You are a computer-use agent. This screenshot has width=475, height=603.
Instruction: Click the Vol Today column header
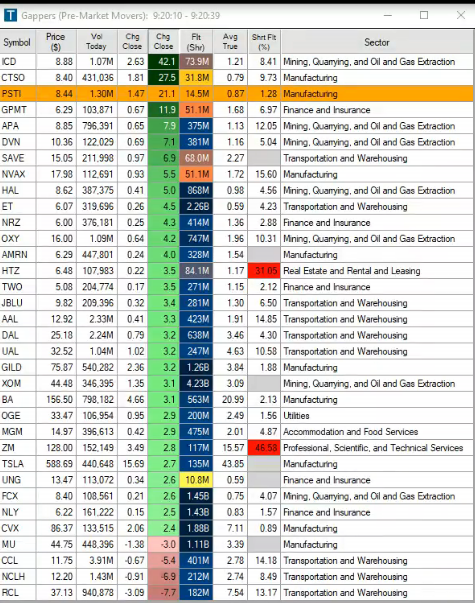(x=97, y=42)
